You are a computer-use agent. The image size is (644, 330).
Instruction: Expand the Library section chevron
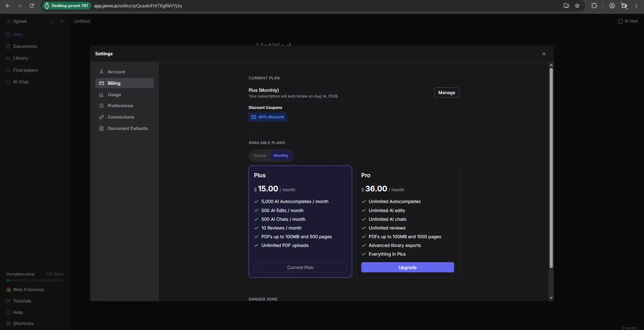pyautogui.click(x=62, y=58)
